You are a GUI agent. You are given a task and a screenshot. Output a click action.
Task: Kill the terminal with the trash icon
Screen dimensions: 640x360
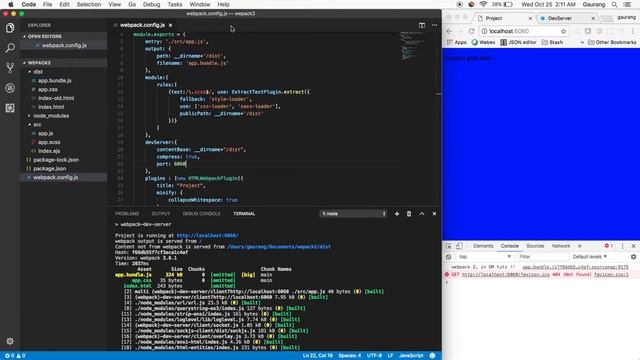(409, 213)
